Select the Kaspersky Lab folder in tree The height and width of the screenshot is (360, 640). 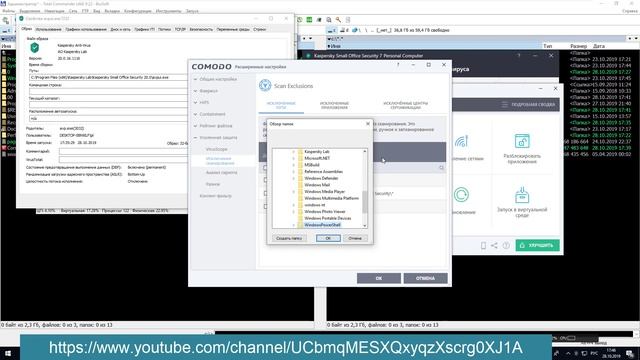317,151
